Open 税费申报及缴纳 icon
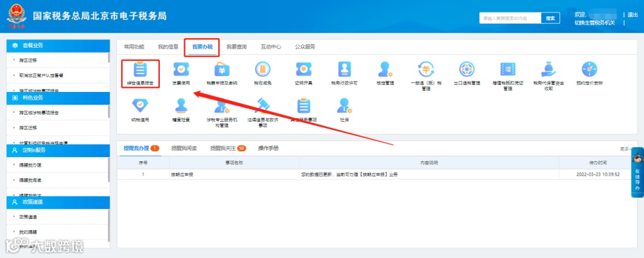 [222, 69]
